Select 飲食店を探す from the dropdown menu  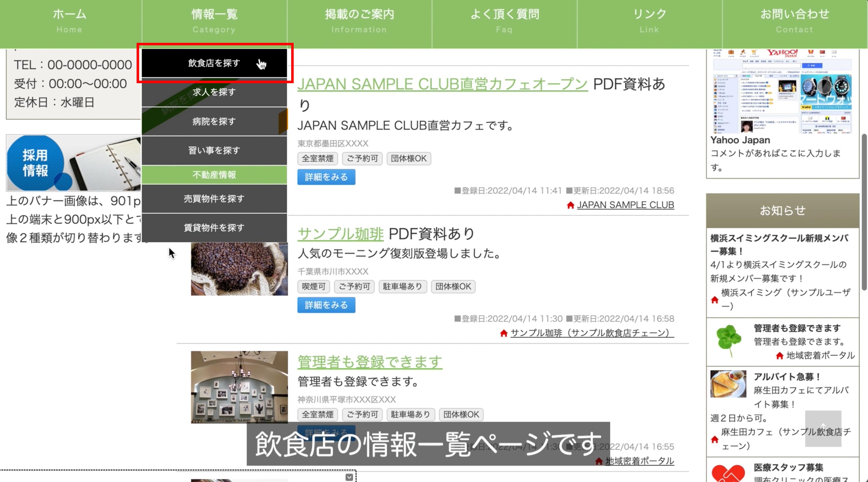pos(214,63)
